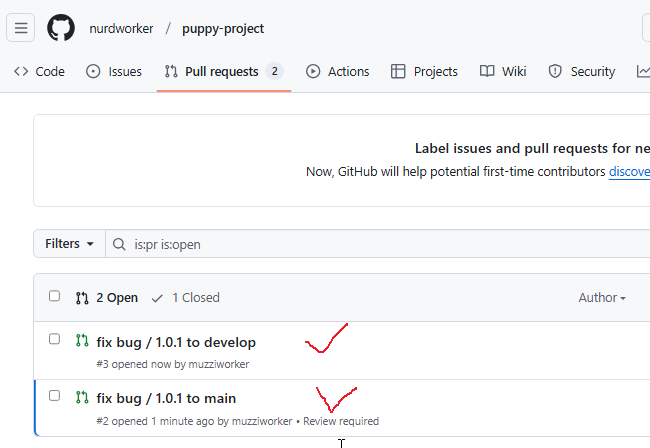Open the nurdworker profile link
Screen dimensions: 650x448
[121, 29]
